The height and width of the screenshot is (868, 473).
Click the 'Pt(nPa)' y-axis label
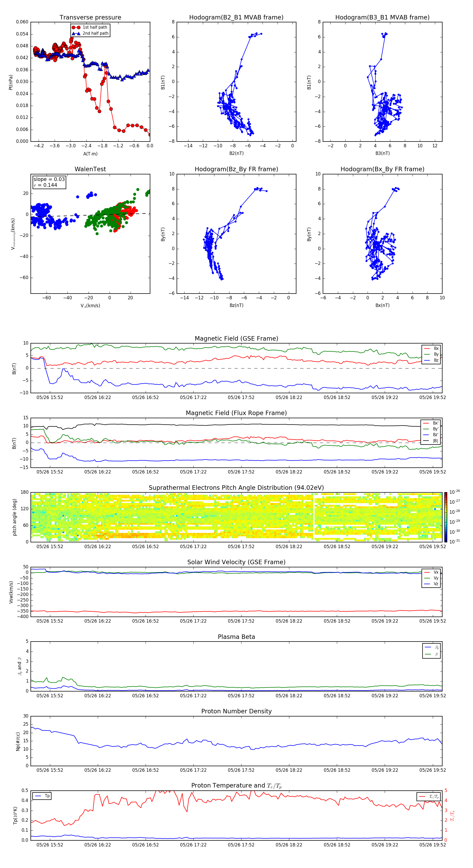(11, 82)
